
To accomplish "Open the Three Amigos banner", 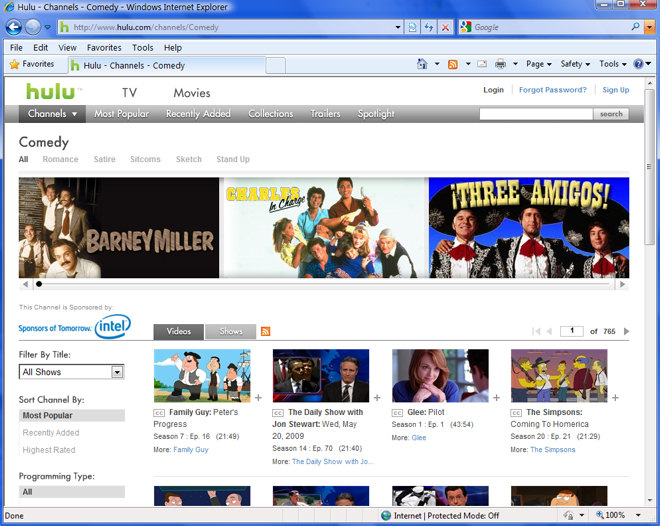I will click(x=529, y=228).
